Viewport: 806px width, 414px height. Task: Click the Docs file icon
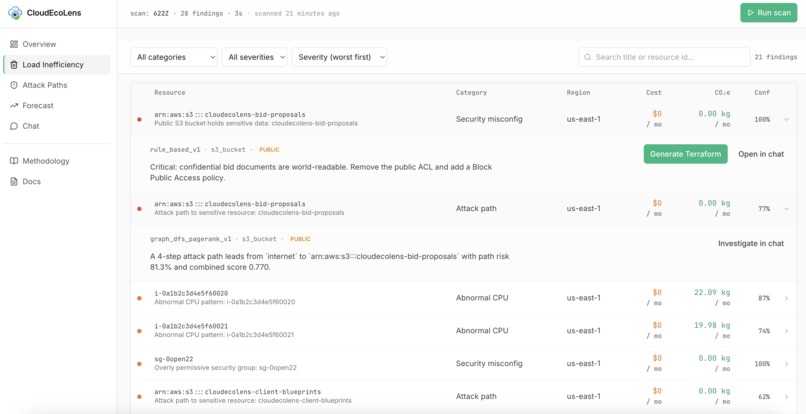[14, 182]
